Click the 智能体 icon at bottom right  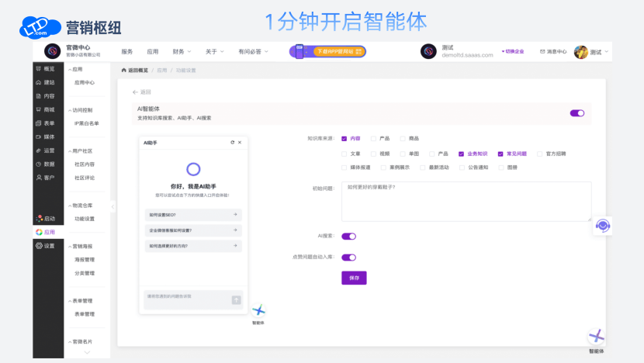(x=596, y=337)
